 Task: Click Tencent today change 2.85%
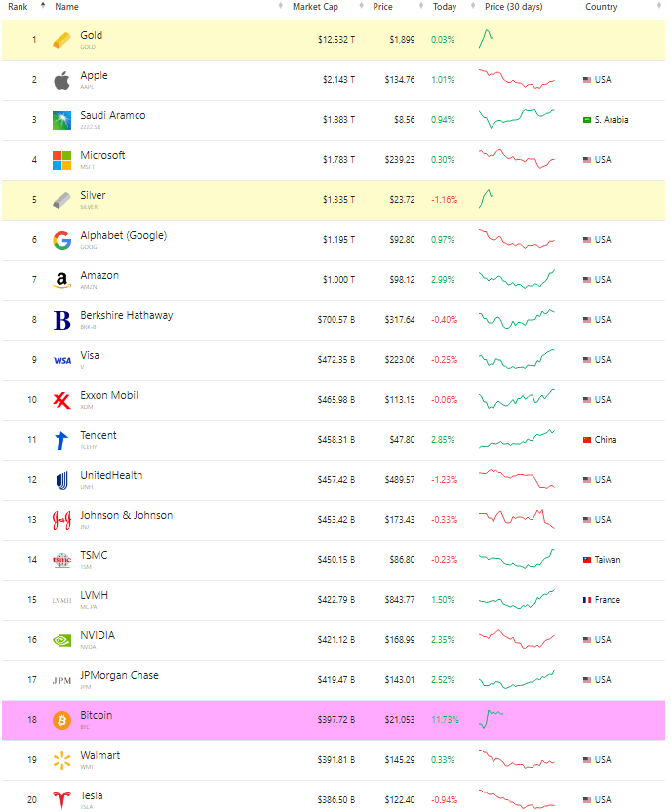(443, 440)
